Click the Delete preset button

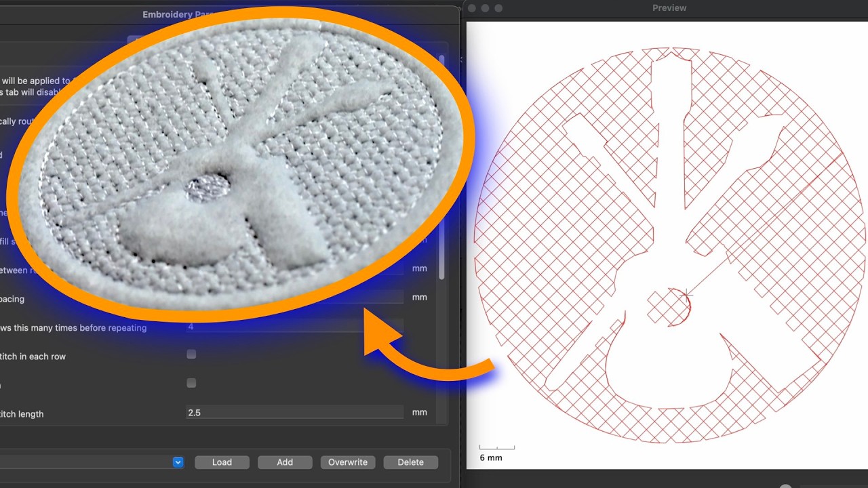pyautogui.click(x=410, y=462)
